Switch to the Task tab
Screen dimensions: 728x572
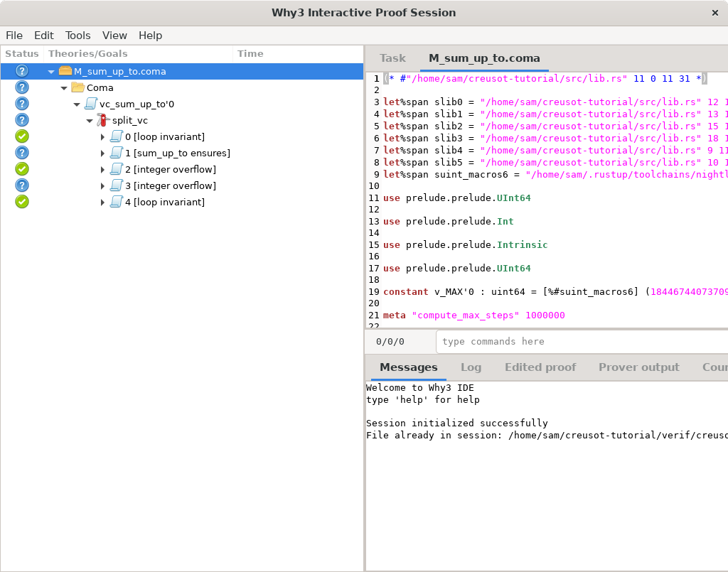392,58
